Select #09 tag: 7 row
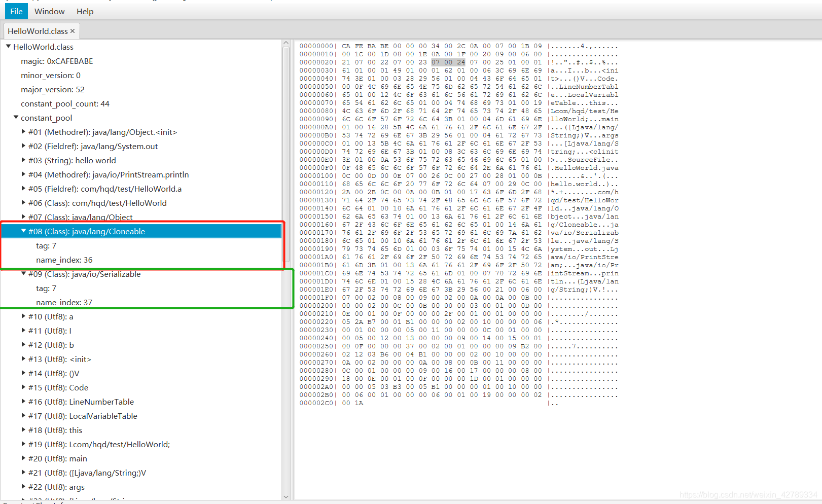822x504 pixels. pos(141,288)
